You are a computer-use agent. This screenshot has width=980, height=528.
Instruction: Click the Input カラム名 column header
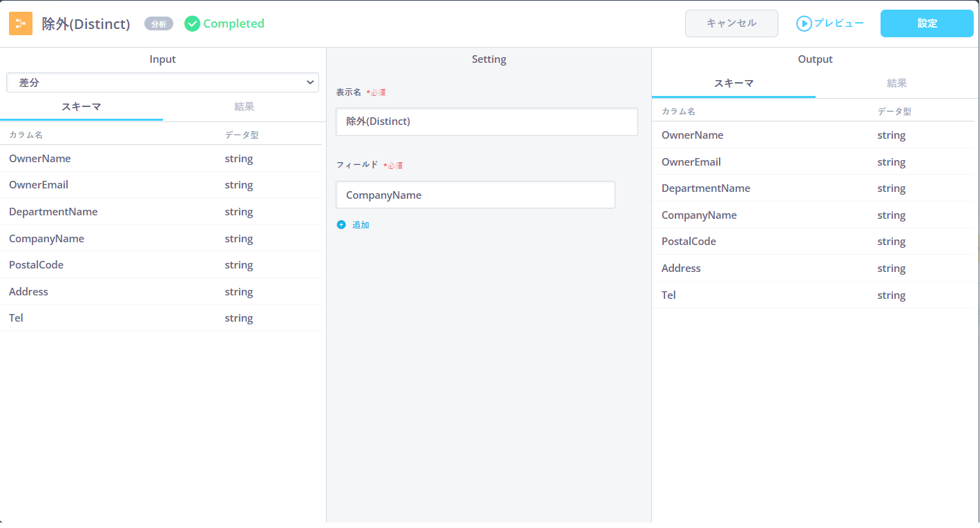coord(26,135)
